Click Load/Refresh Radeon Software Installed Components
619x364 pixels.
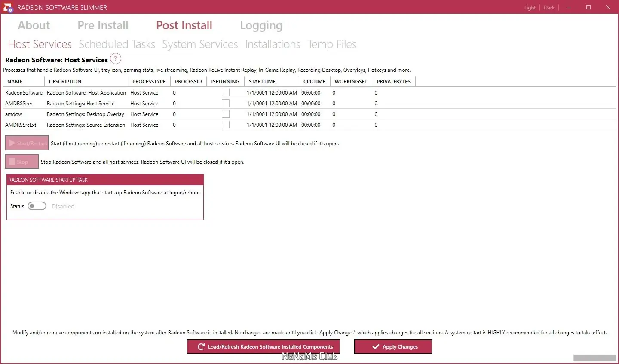[264, 347]
